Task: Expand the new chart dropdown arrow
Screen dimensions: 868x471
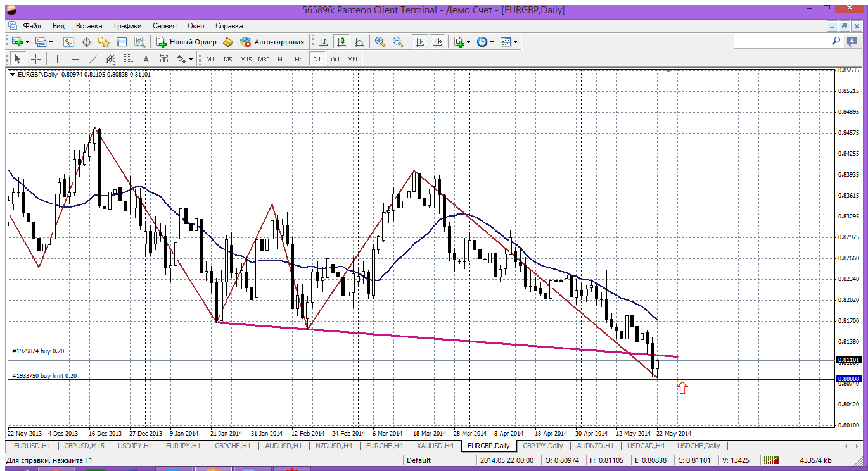Action: [x=27, y=42]
